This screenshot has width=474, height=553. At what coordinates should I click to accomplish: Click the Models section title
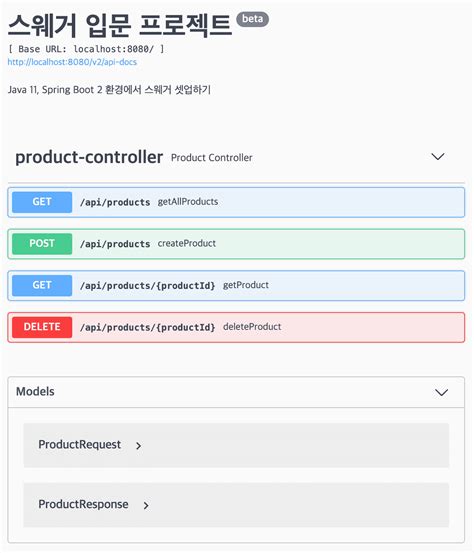pyautogui.click(x=35, y=391)
